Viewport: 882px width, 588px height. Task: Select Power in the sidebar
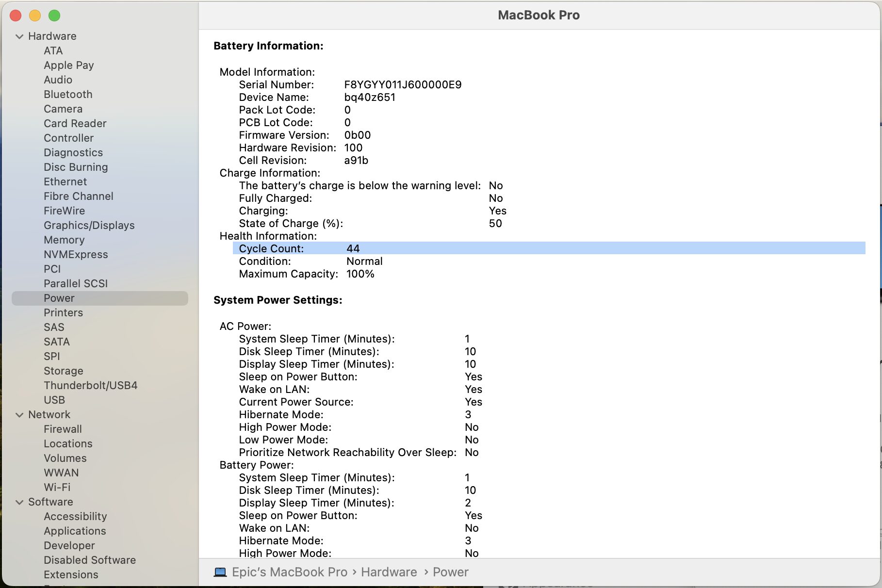pos(59,298)
